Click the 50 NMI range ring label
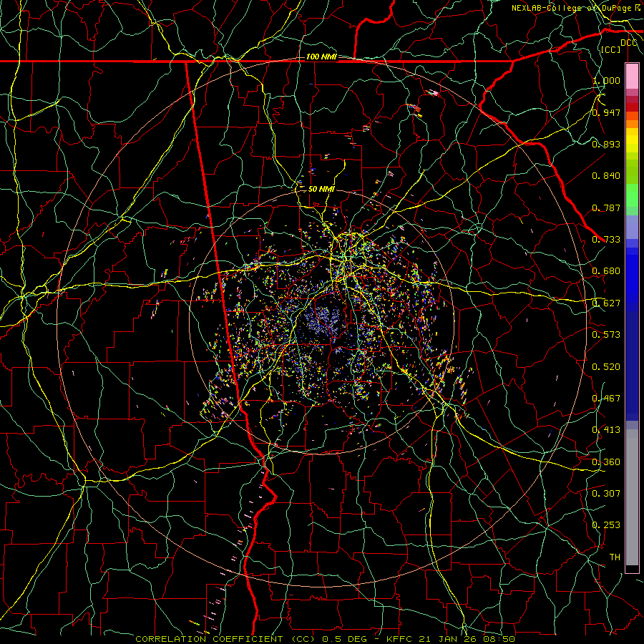The height and width of the screenshot is (644, 644). pyautogui.click(x=321, y=189)
